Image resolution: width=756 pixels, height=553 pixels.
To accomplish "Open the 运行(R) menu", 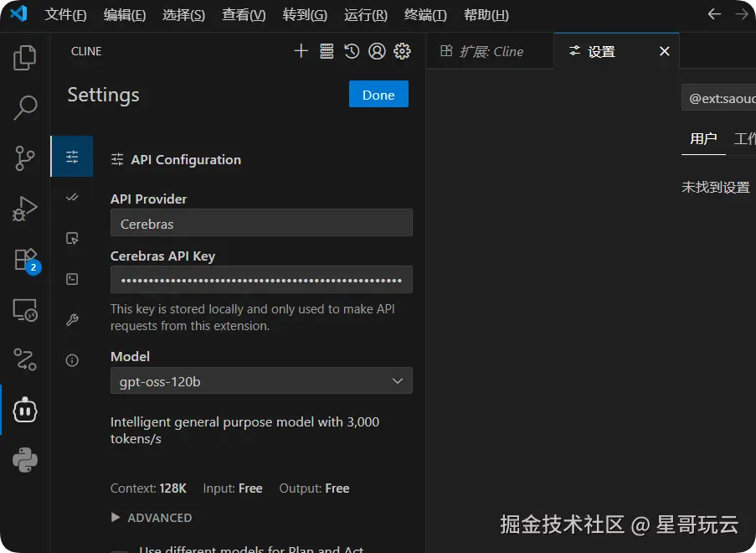I will click(366, 15).
